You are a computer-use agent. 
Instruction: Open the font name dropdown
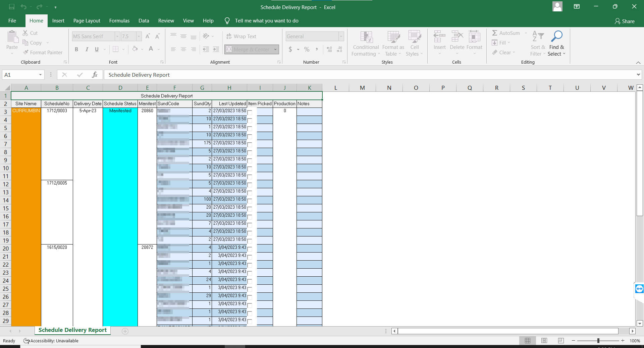(x=117, y=36)
